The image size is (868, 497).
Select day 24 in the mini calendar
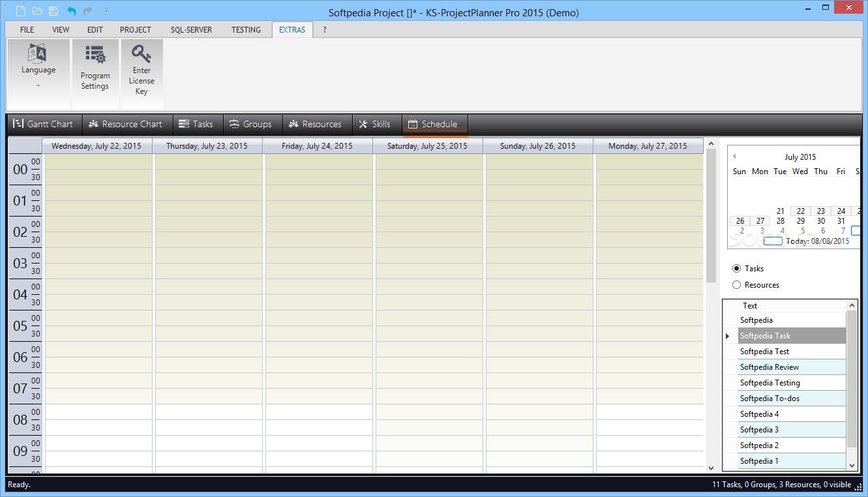(x=841, y=211)
